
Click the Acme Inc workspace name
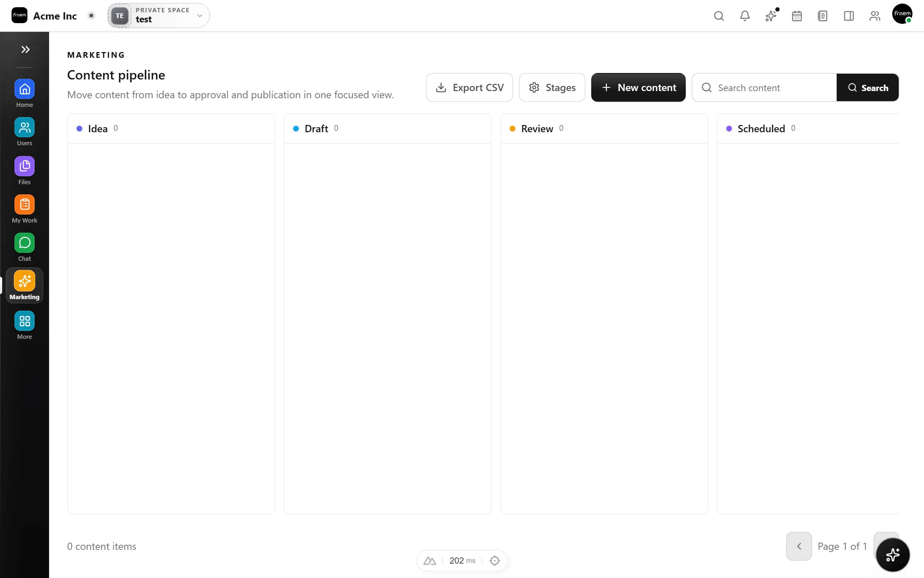(x=55, y=16)
